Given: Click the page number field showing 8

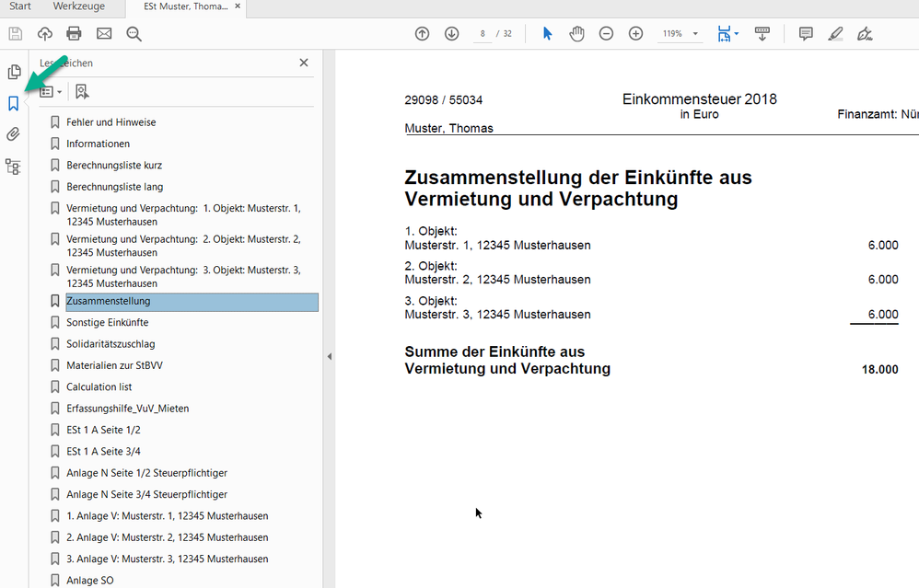Looking at the screenshot, I should click(483, 34).
